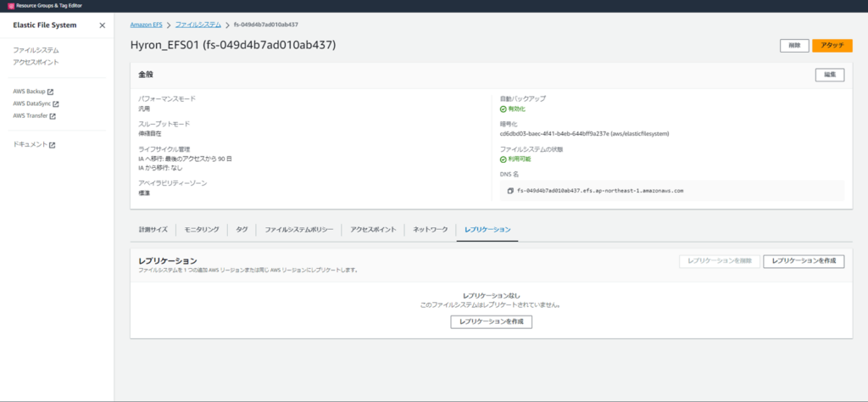Image resolution: width=868 pixels, height=402 pixels.
Task: Click the external link icon beside AWS Transfer
Action: [x=53, y=116]
